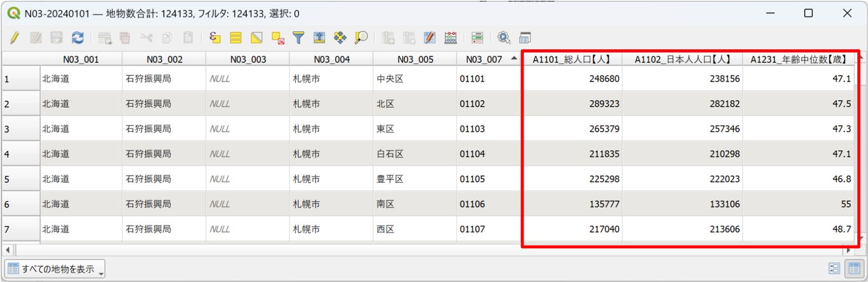
Task: Click the A1101_総人口【人】 column header
Action: [x=572, y=59]
